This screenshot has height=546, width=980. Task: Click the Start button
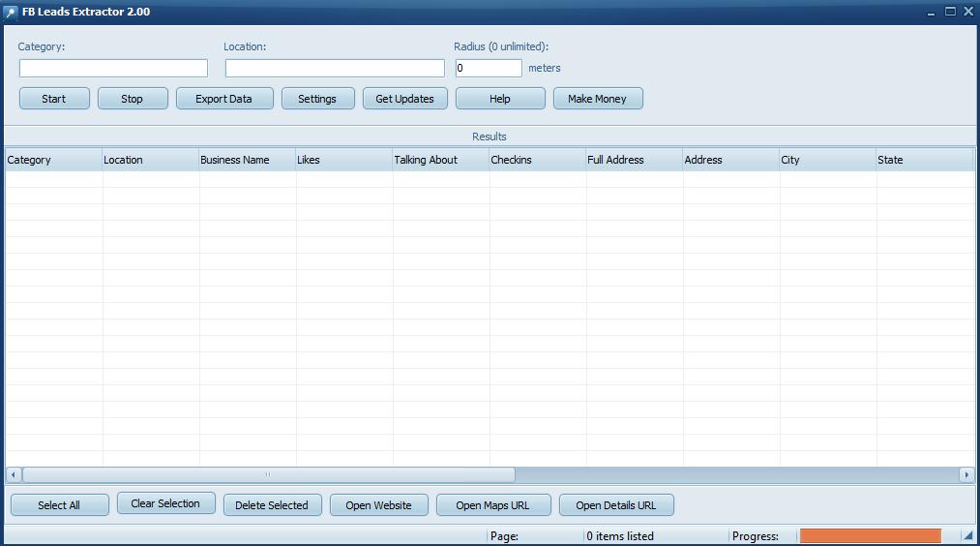coord(54,99)
